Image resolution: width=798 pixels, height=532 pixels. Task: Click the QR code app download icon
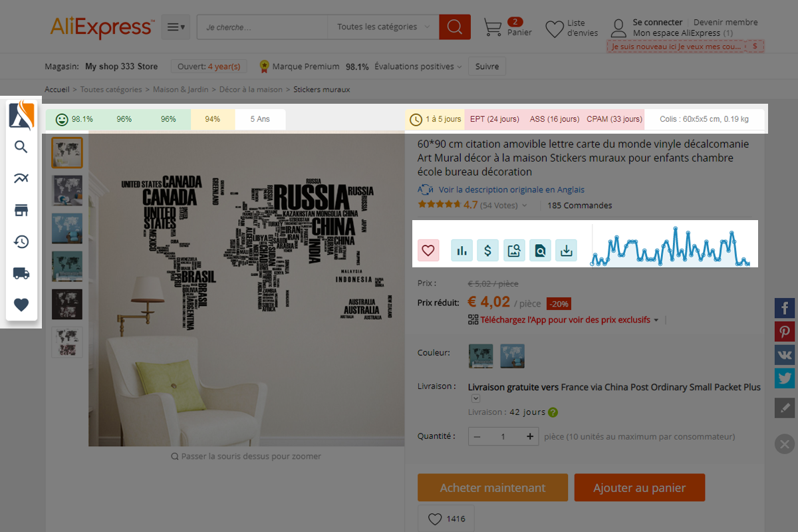click(473, 320)
